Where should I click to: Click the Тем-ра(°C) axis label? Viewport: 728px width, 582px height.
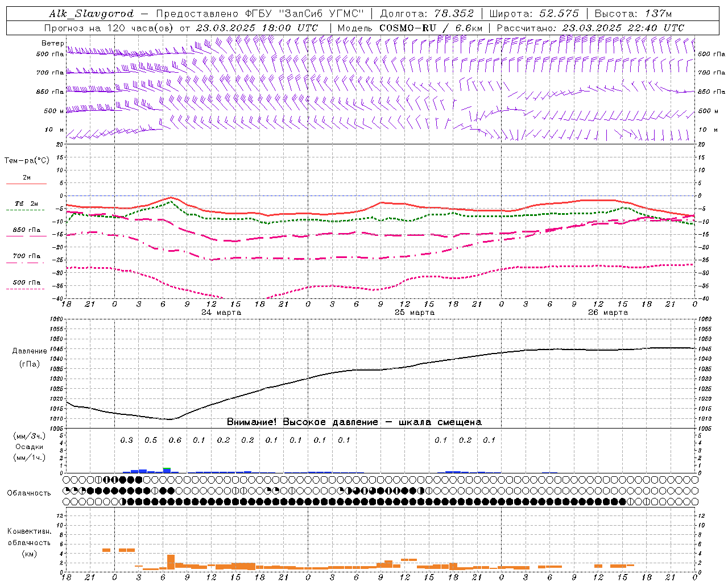pos(27,161)
